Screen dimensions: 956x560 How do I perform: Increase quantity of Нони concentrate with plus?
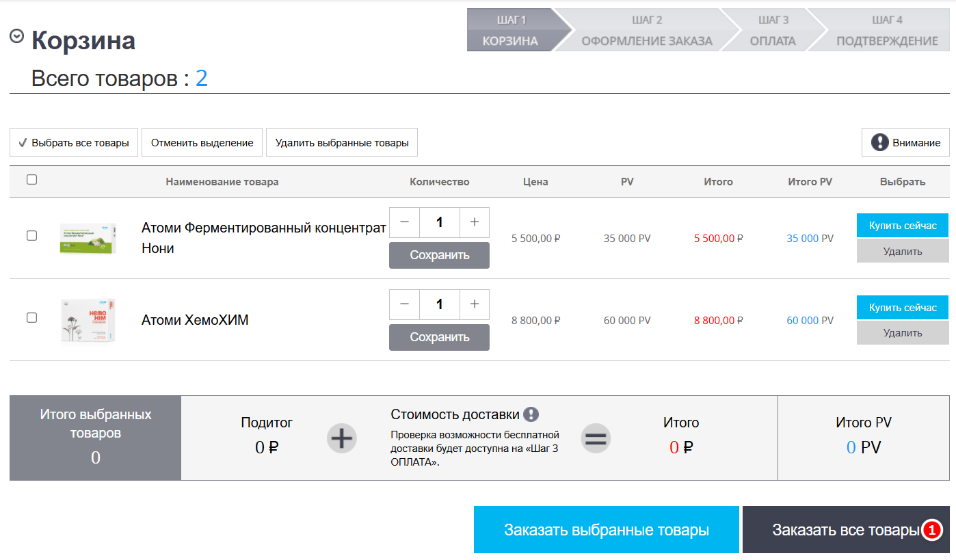tap(475, 222)
